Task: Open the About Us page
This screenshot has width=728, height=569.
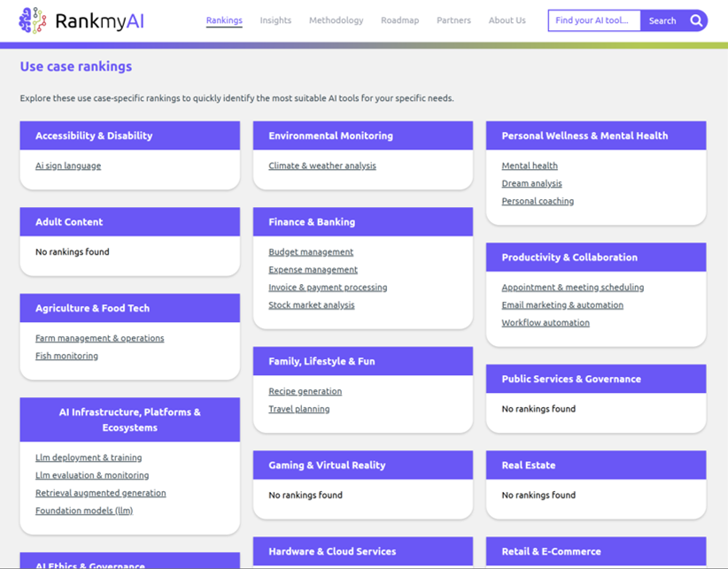Action: pos(507,20)
